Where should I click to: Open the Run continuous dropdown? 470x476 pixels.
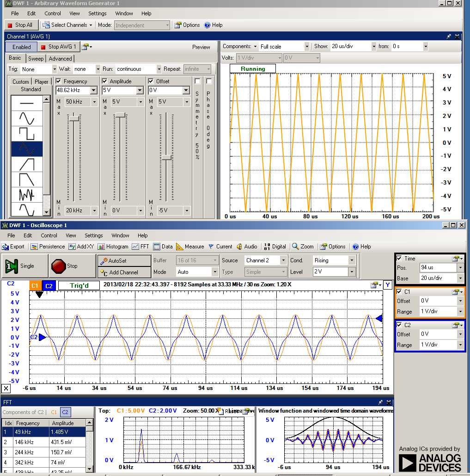tap(159, 69)
